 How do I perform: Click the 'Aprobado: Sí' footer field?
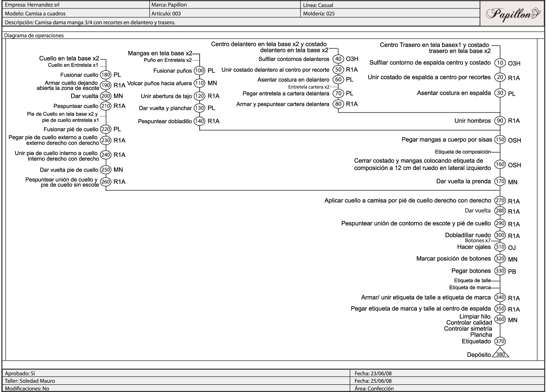[18, 373]
